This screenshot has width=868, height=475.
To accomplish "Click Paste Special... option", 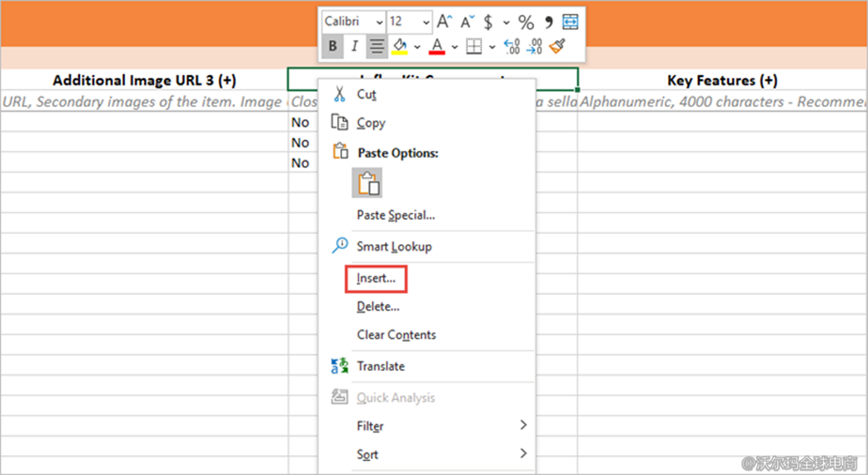I will pos(396,215).
